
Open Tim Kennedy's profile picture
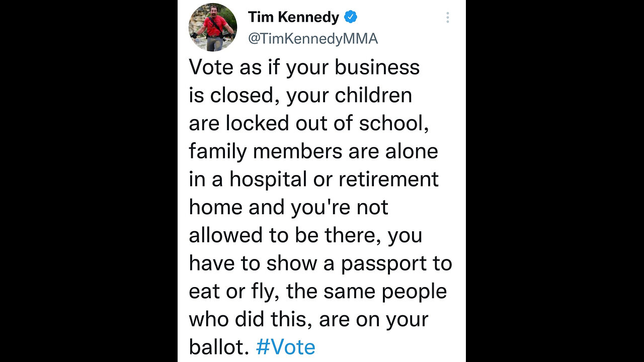[x=213, y=27]
